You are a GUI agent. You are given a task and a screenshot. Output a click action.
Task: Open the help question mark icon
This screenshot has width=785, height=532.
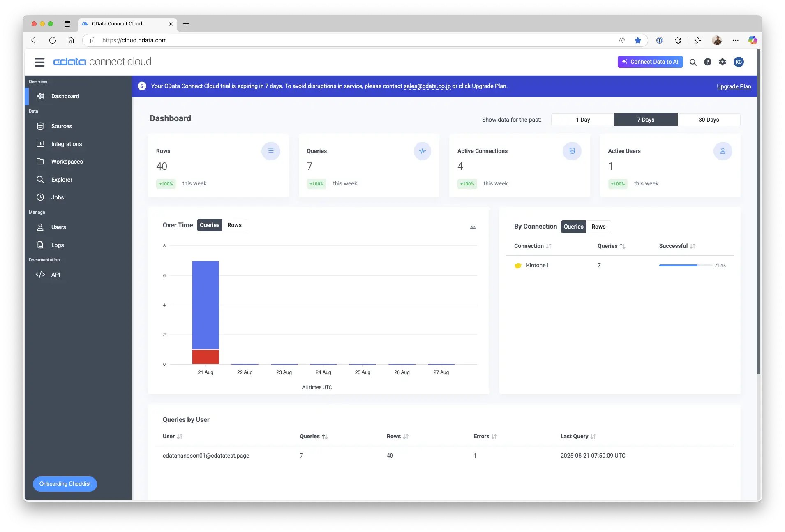coord(708,62)
